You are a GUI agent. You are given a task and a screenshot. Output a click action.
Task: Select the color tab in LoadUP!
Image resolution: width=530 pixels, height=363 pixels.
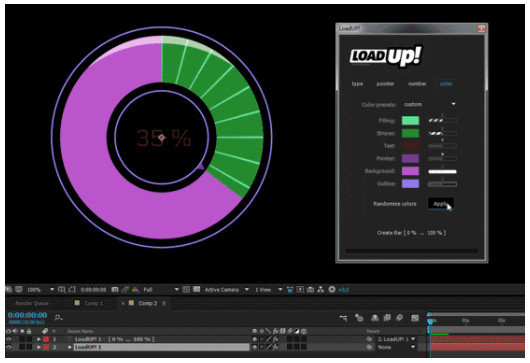pos(446,83)
